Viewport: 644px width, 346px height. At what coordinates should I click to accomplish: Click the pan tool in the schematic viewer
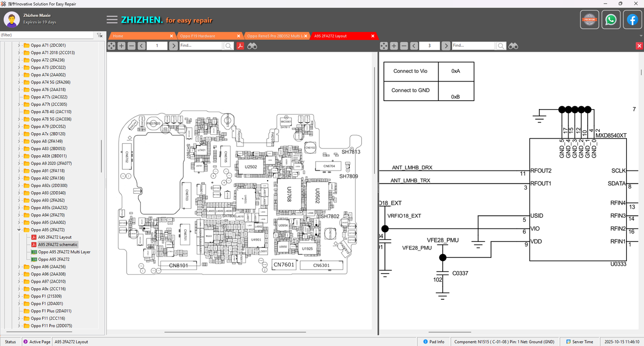pos(384,46)
